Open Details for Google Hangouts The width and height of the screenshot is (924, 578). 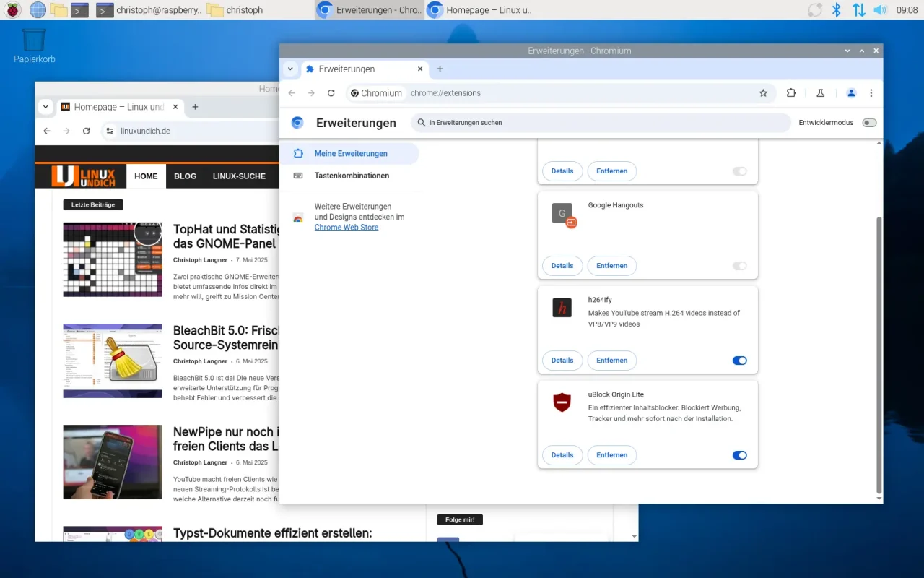(562, 266)
